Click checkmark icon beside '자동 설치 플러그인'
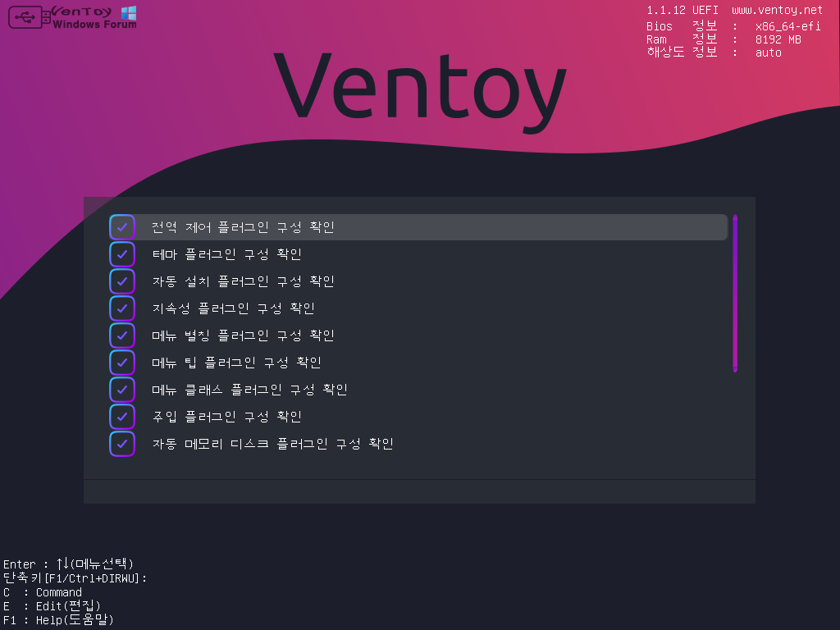840x630 pixels. tap(122, 281)
